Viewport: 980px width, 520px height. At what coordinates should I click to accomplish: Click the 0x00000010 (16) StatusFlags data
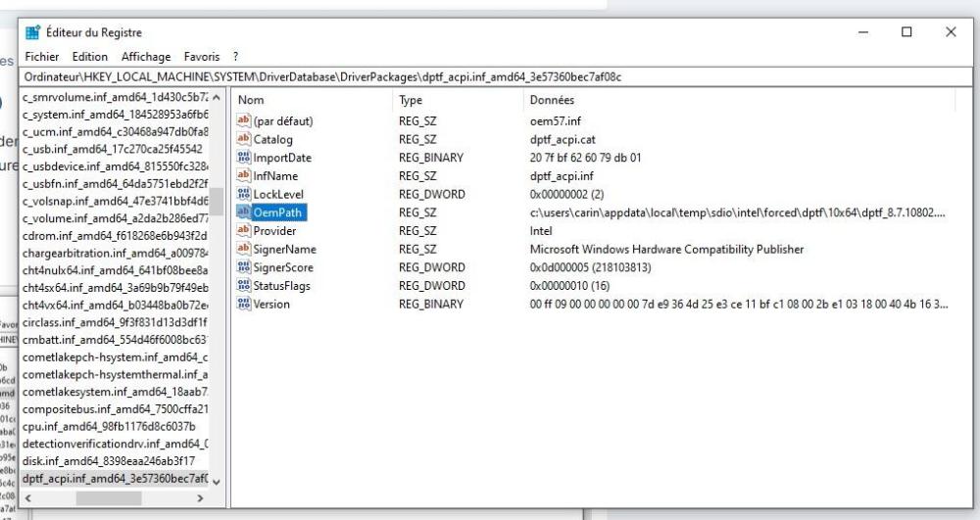coord(569,286)
